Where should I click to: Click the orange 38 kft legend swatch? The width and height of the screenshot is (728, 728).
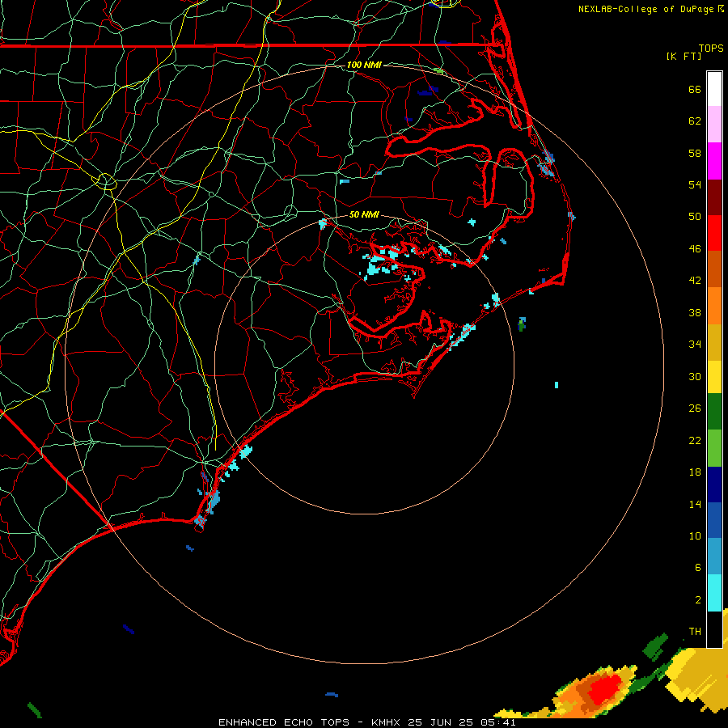[x=714, y=306]
